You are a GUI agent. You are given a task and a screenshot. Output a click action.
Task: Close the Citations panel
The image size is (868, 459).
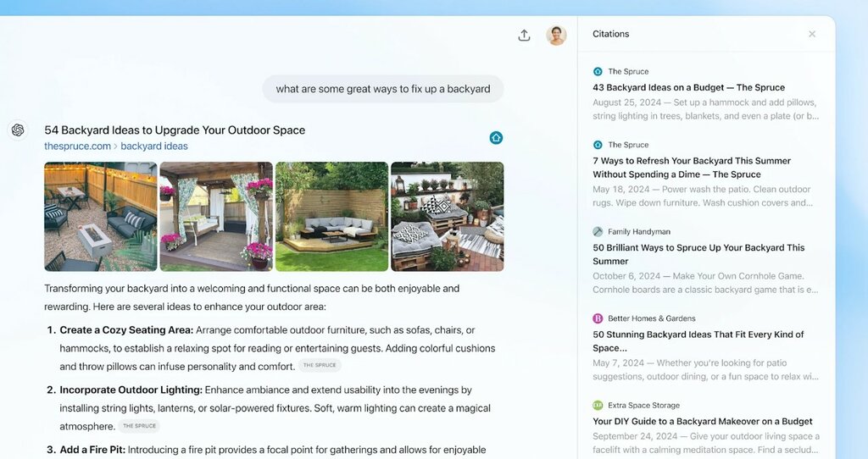click(x=811, y=34)
